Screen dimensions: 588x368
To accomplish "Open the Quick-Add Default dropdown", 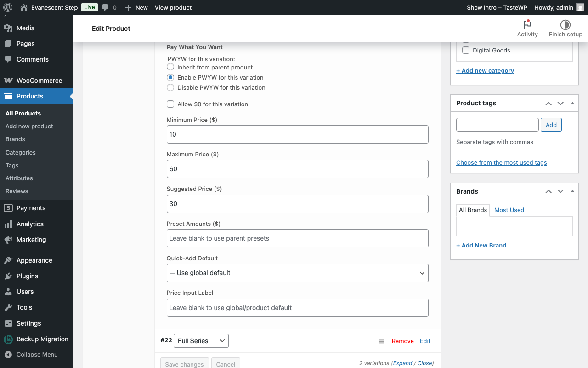I will point(298,273).
